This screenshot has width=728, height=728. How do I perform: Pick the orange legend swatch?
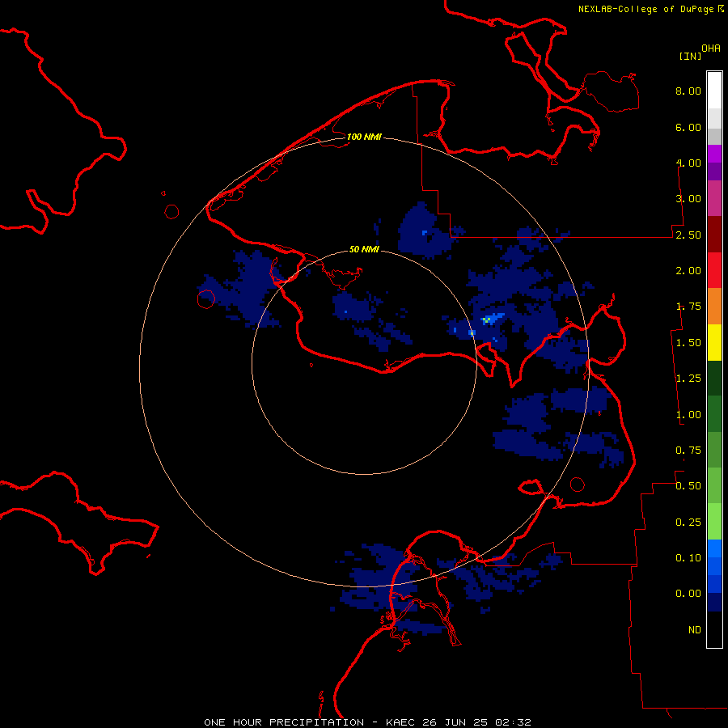coord(714,307)
